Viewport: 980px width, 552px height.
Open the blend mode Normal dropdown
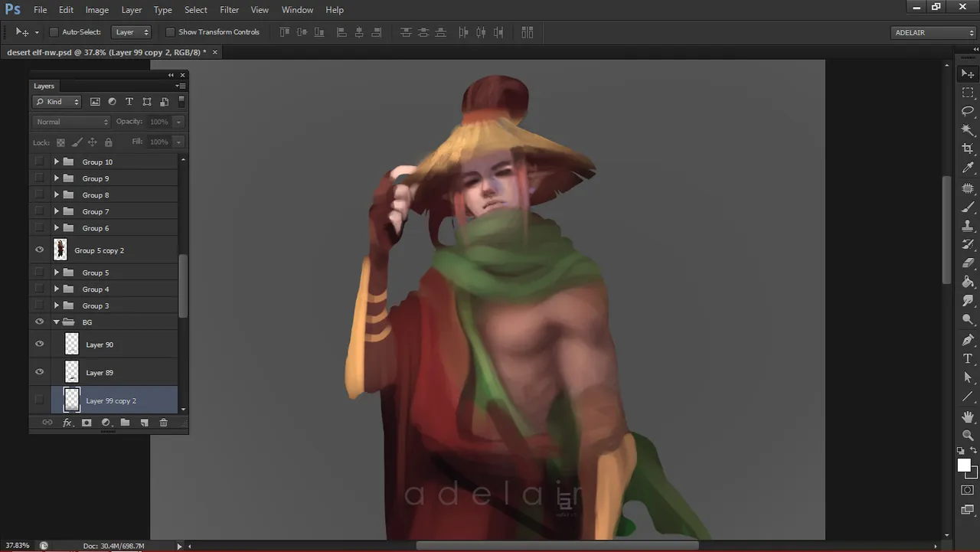coord(72,122)
